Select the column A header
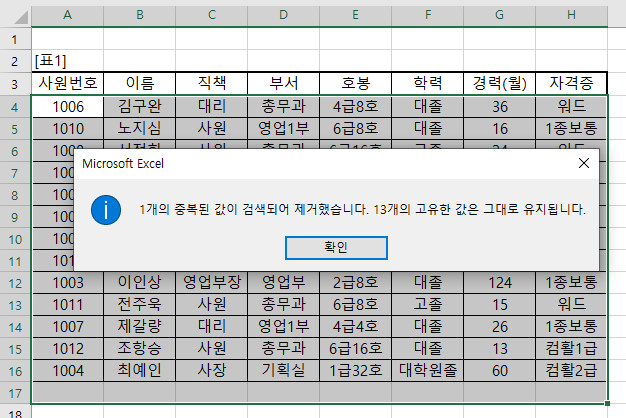 tap(67, 16)
